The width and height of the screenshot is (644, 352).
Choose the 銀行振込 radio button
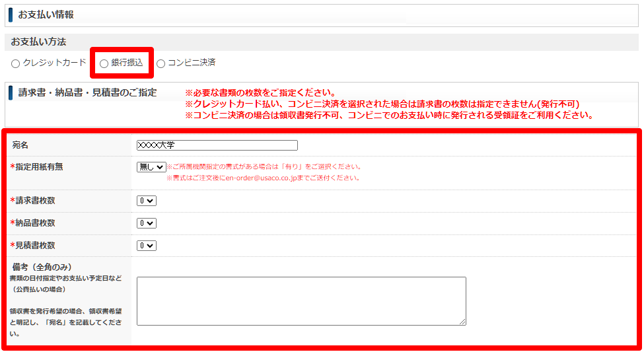104,64
